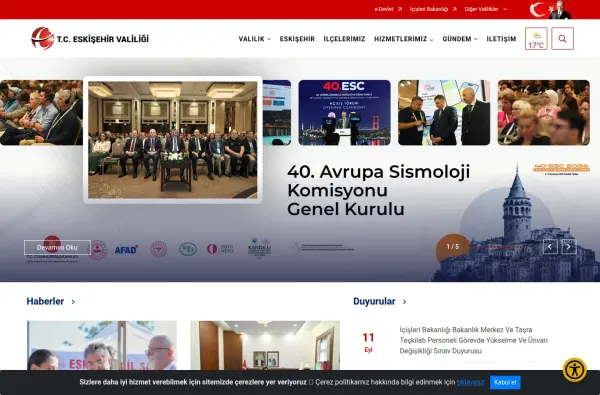Select the rightmost audience thumbnail
600x395 pixels.
[x=543, y=113]
